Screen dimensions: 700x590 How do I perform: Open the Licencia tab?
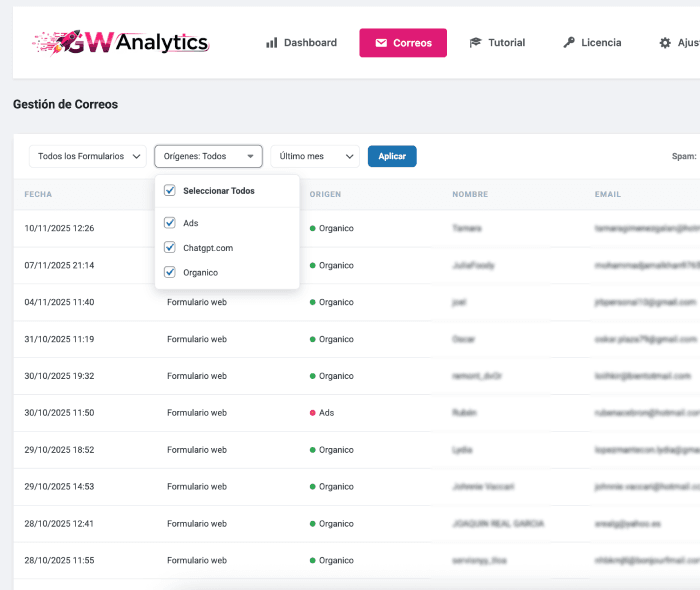click(x=592, y=43)
